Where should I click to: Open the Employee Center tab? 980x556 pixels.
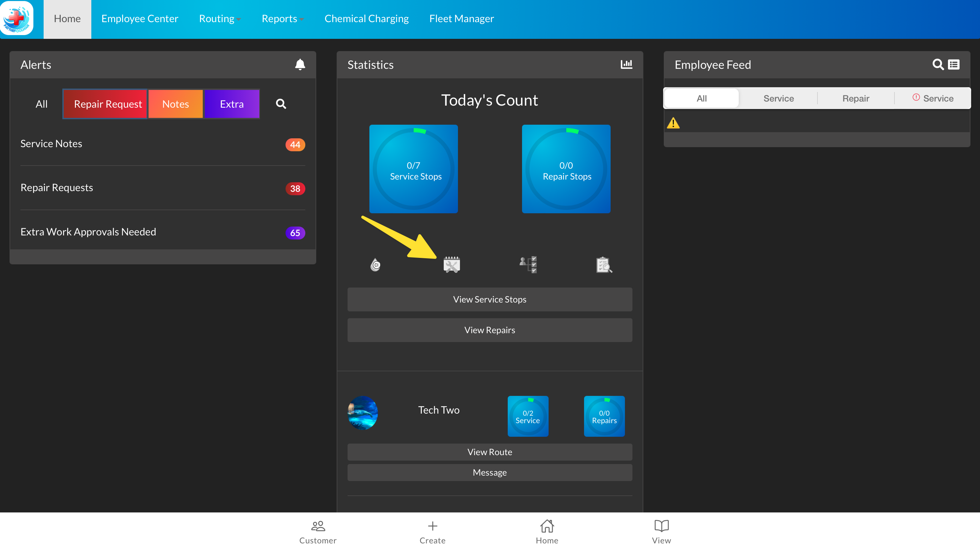click(140, 19)
